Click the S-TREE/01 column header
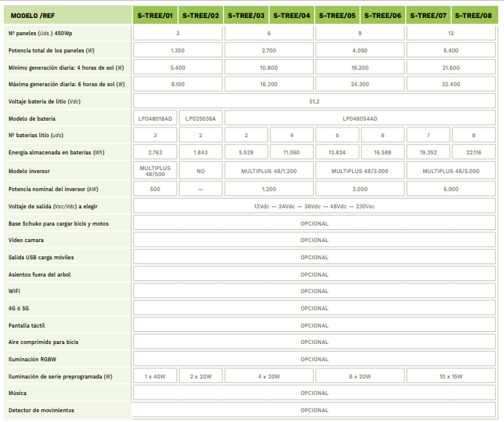The width and height of the screenshot is (504, 422). 155,15
